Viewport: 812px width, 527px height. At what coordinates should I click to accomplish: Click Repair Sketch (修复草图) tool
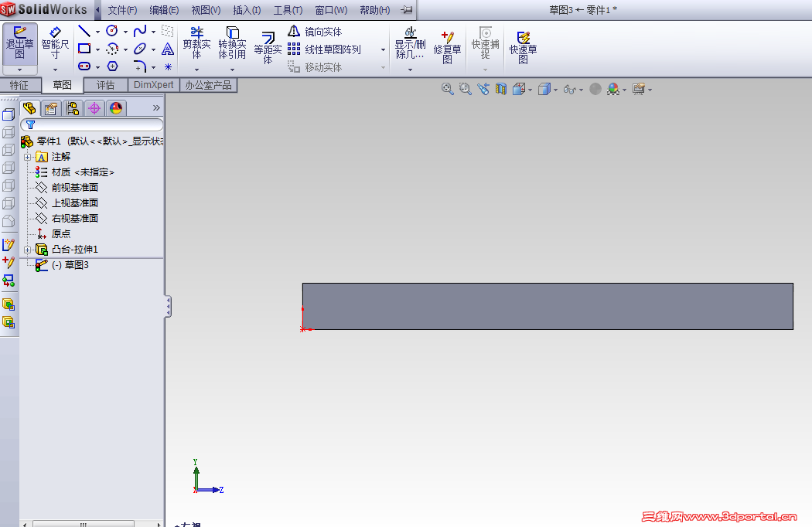tap(448, 46)
